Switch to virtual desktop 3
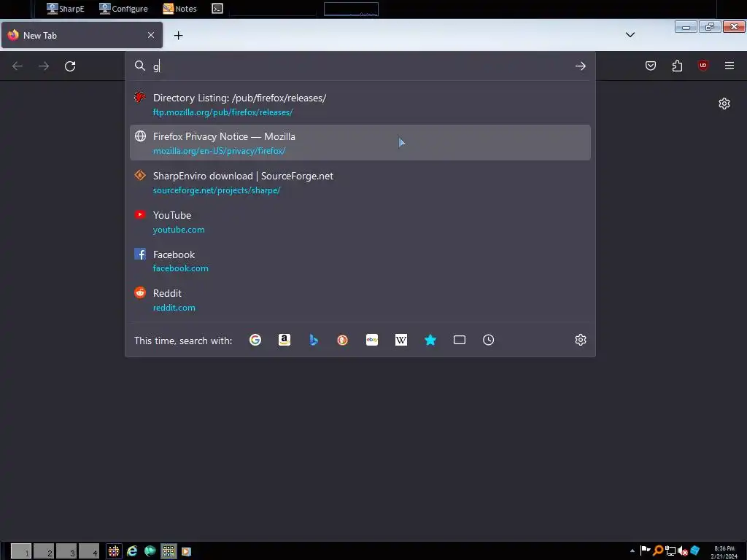The image size is (747, 560). tap(66, 551)
